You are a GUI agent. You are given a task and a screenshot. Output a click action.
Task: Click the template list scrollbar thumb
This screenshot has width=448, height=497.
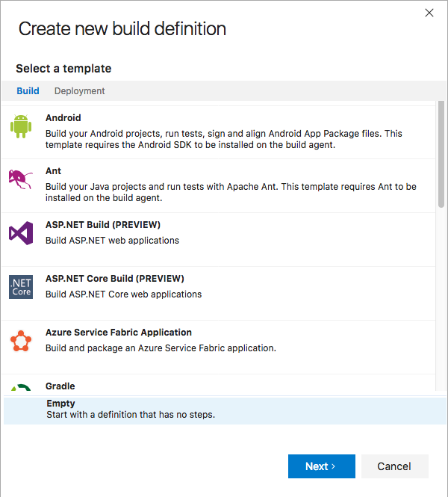tap(441, 155)
